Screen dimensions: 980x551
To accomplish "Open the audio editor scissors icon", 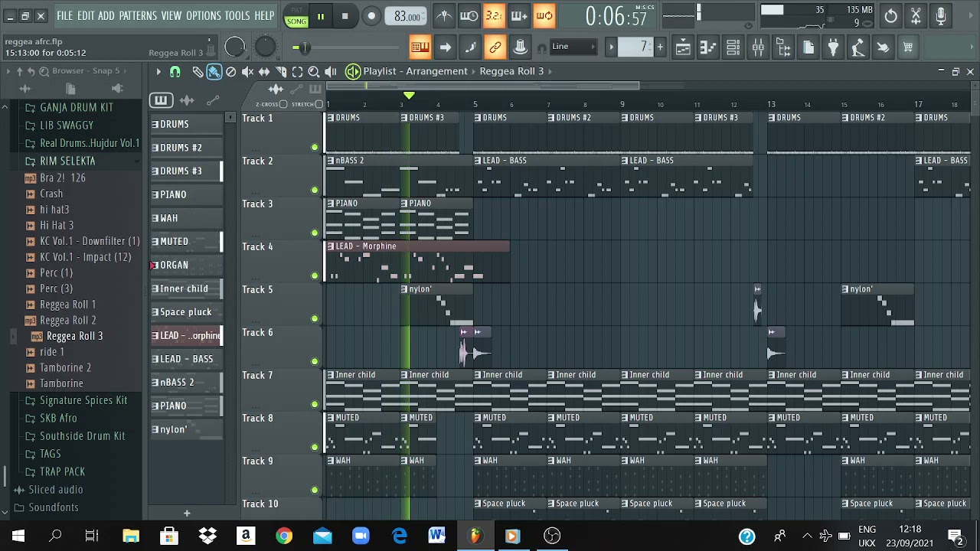I will [916, 15].
